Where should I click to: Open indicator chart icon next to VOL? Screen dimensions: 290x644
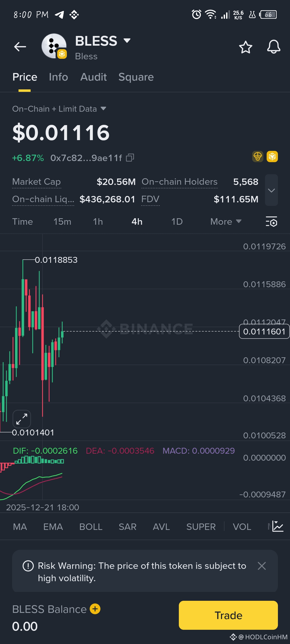278,526
